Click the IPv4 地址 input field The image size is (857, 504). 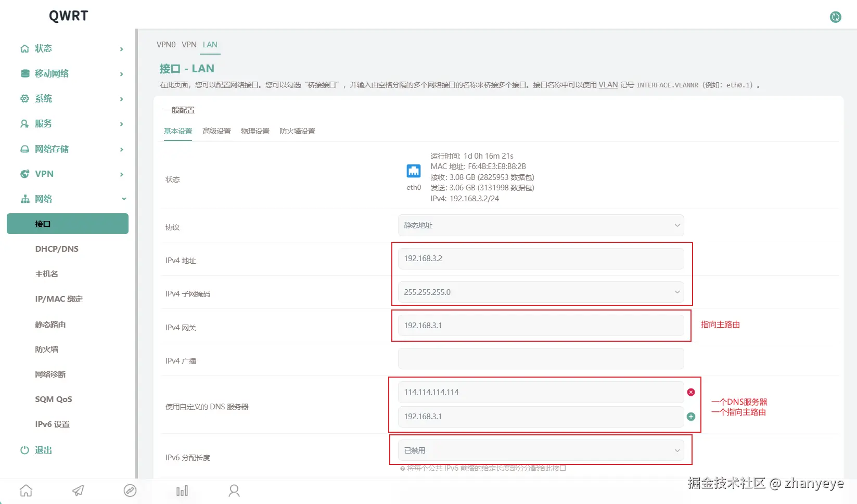pos(541,259)
